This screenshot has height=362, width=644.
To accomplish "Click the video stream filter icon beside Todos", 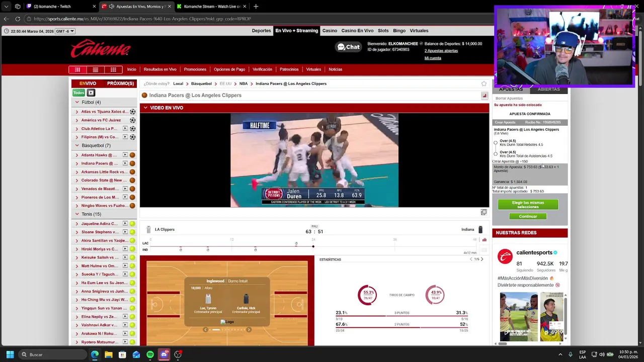I will (91, 93).
